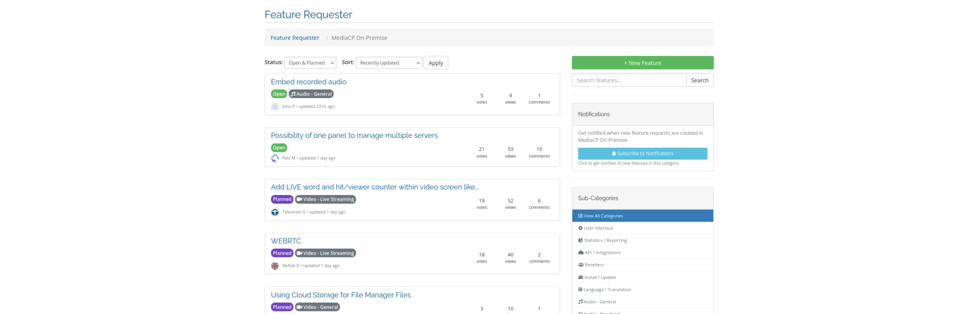Click the Search button
The width and height of the screenshot is (980, 314).
point(699,80)
